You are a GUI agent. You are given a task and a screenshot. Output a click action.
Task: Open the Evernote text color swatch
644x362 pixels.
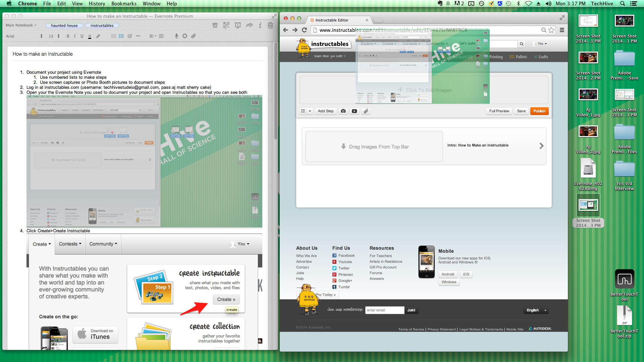click(x=90, y=36)
